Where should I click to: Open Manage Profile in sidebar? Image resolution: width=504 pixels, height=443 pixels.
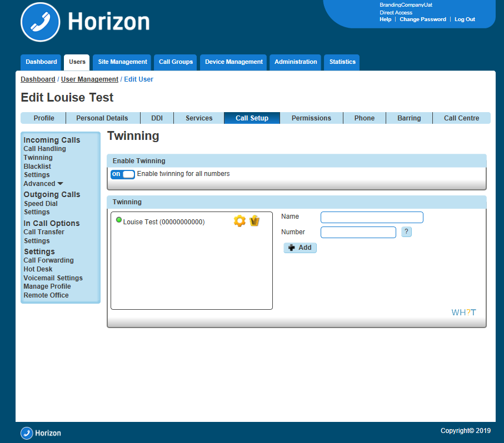[x=47, y=286]
